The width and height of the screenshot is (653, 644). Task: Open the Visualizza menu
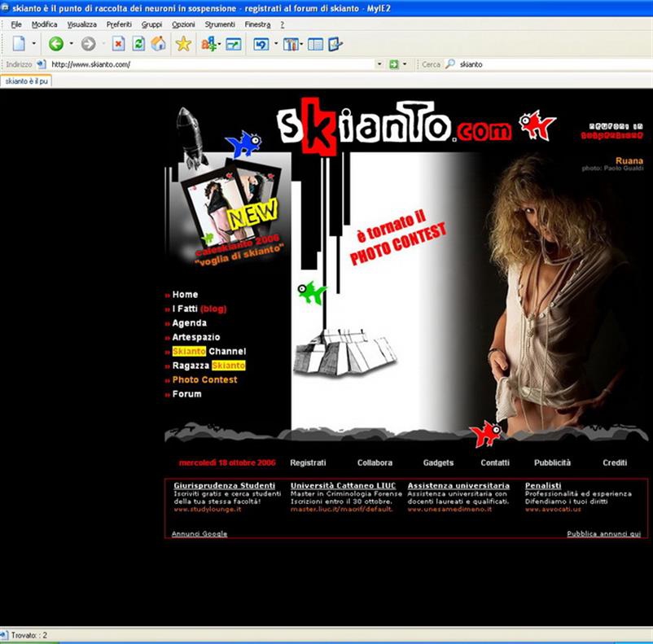point(82,24)
